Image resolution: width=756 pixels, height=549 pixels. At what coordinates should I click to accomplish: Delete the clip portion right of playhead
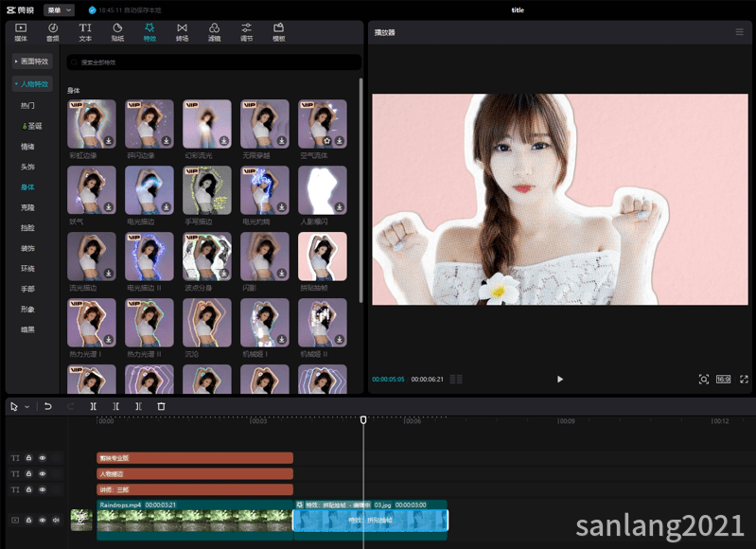click(x=138, y=407)
